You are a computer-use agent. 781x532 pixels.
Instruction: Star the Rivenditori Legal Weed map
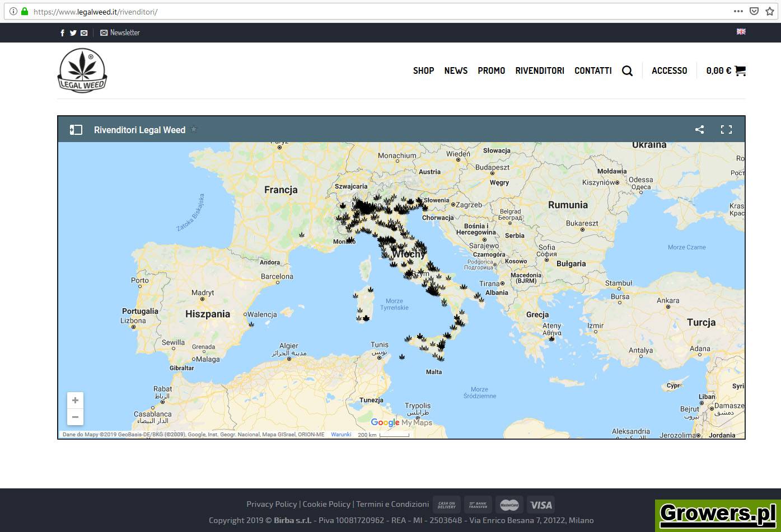tap(194, 129)
